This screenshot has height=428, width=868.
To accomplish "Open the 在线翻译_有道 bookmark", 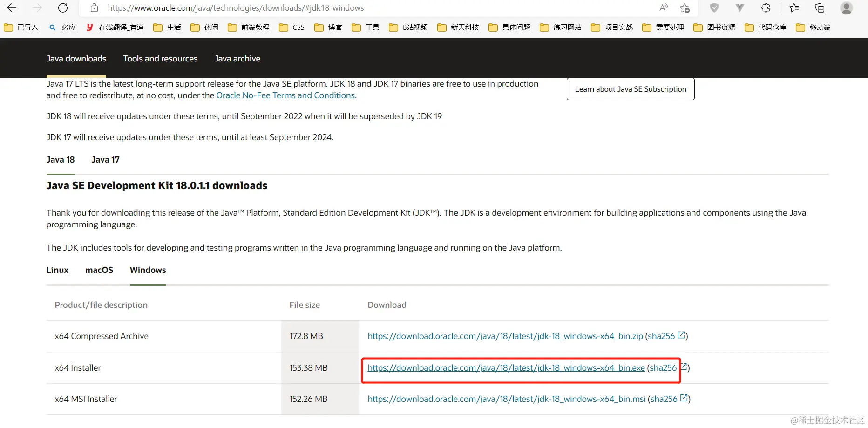I will coord(115,27).
